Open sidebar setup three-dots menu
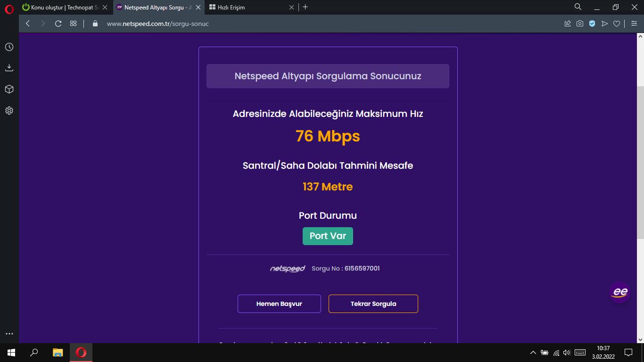 click(x=9, y=334)
